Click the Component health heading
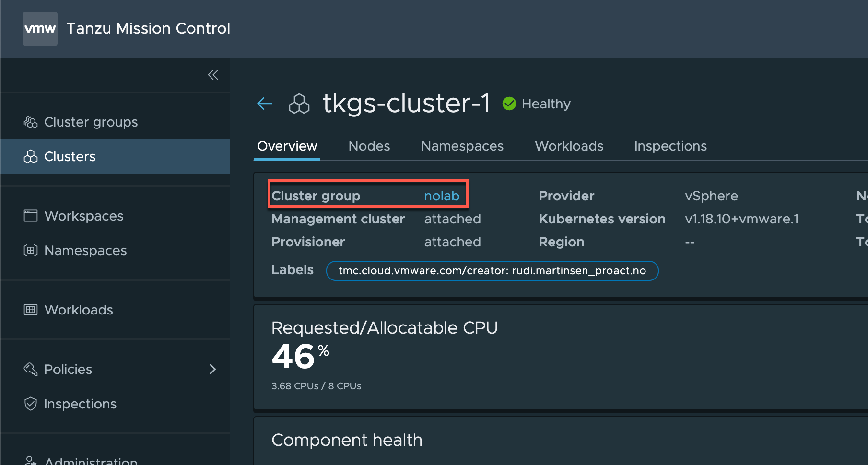The height and width of the screenshot is (465, 868). point(347,440)
